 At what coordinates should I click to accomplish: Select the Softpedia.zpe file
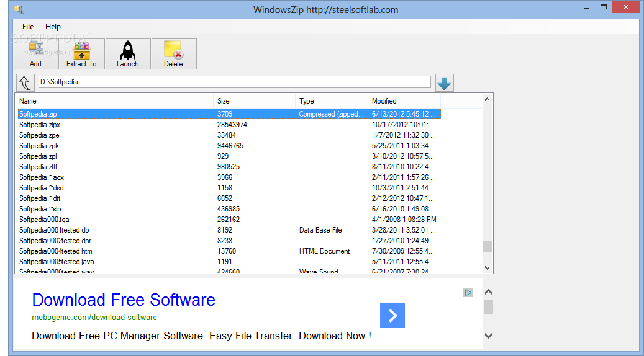tap(39, 135)
